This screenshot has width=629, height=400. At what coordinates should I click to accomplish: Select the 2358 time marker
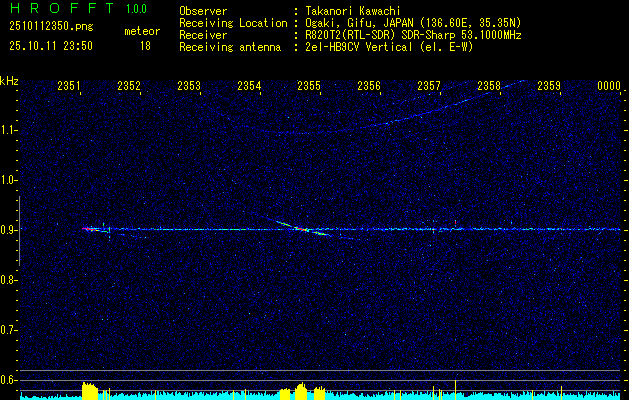[489, 87]
